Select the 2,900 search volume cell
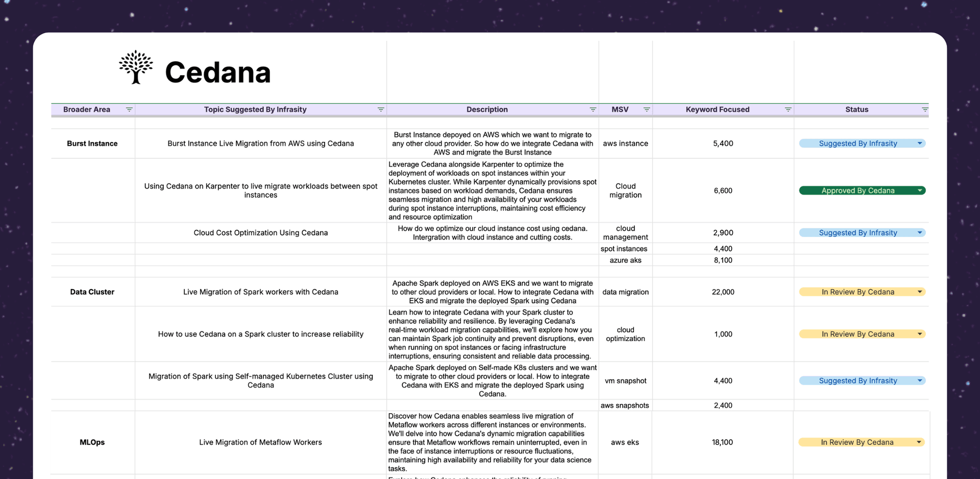980x479 pixels. pyautogui.click(x=723, y=233)
